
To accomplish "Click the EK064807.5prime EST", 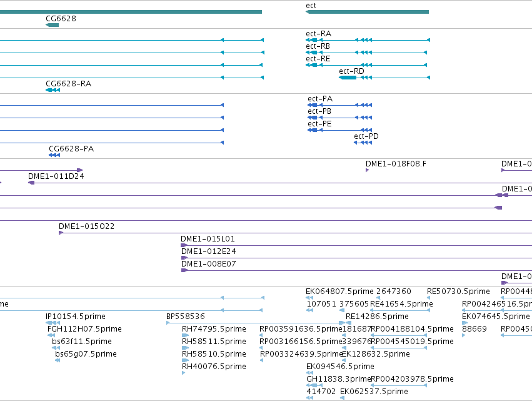I will (309, 298).
